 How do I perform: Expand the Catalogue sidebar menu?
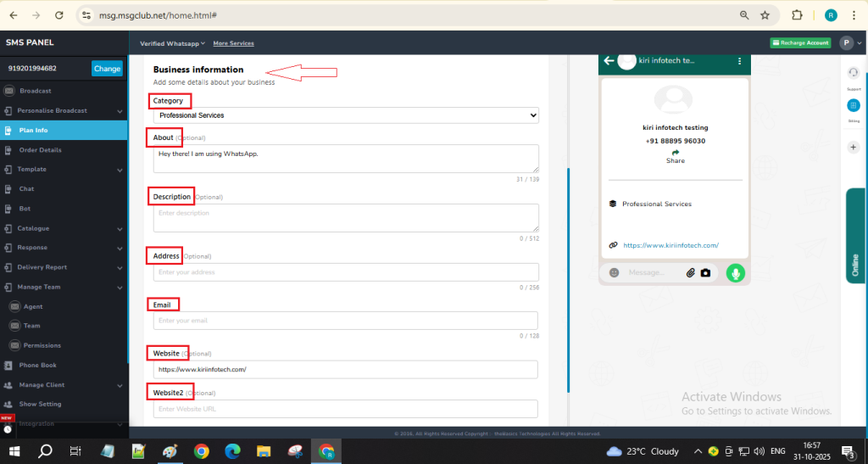[x=34, y=228]
